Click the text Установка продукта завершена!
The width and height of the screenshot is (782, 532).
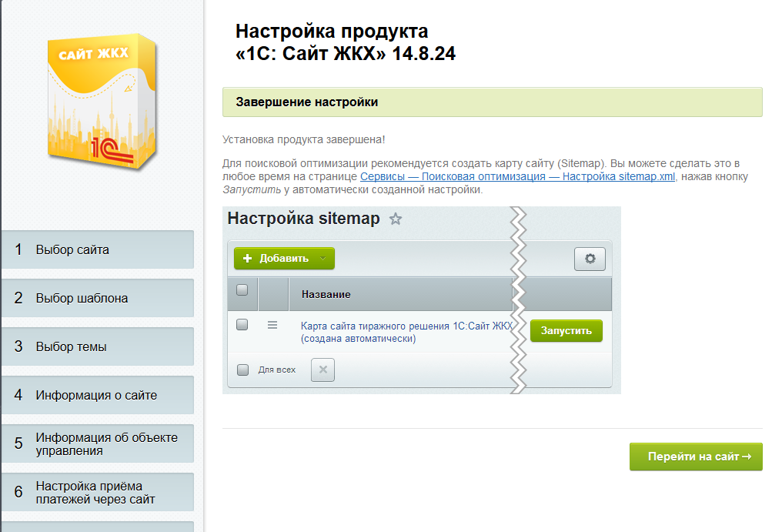pos(304,139)
